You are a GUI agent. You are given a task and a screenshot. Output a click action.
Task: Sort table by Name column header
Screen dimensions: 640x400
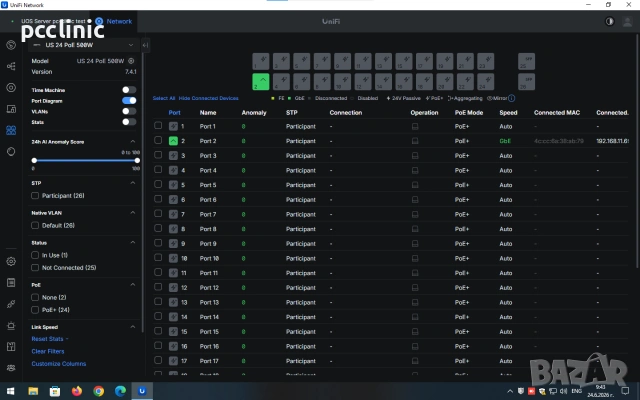click(x=208, y=113)
